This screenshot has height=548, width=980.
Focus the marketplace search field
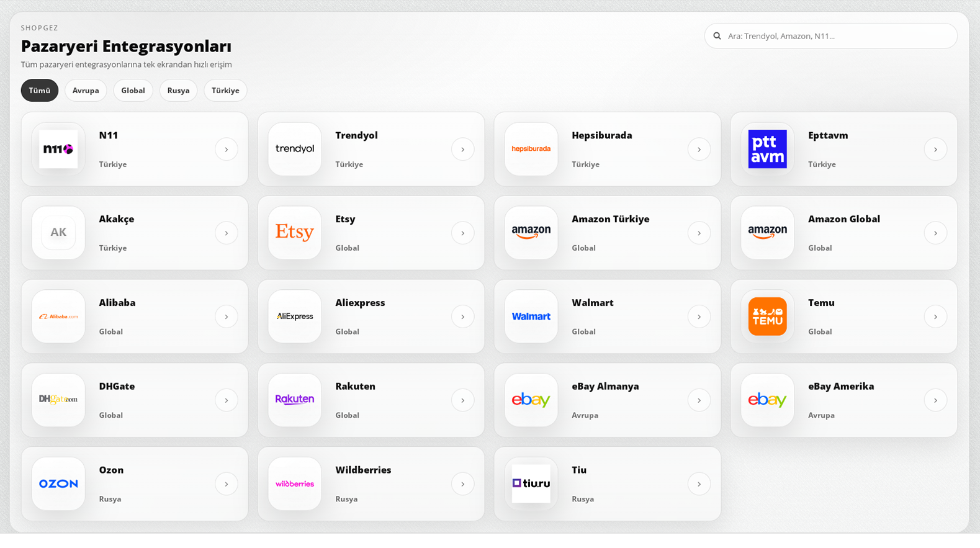click(x=830, y=36)
